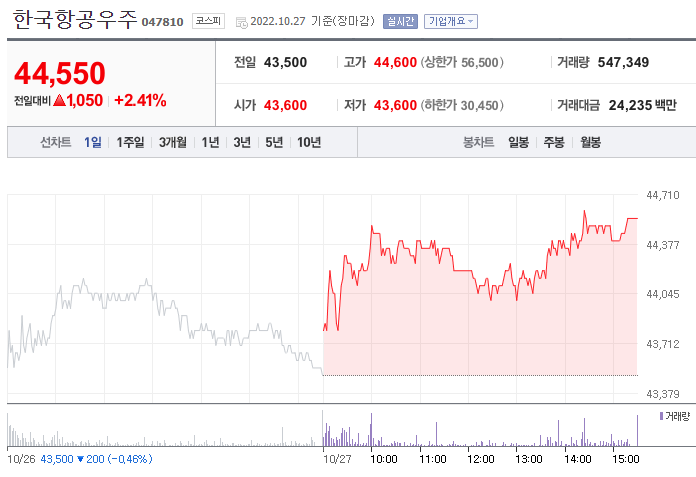Click the 하한가 30,450 text
The image size is (696, 477).
tap(462, 106)
